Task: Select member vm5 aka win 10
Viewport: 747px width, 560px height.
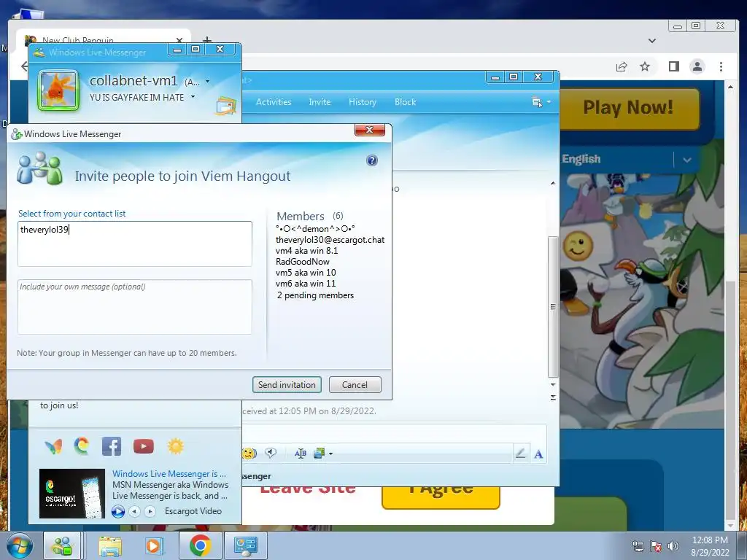Action: pyautogui.click(x=306, y=273)
